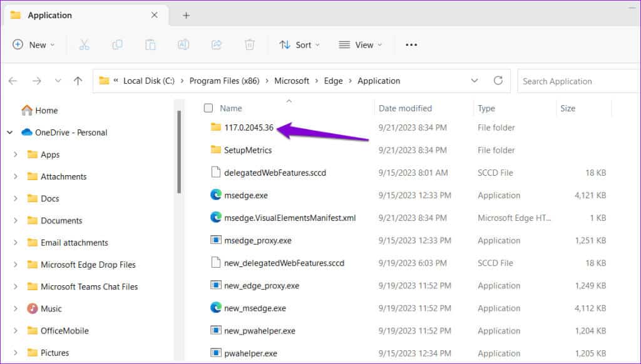Viewport: 641px width, 364px height.
Task: Click the Search Application field
Action: [578, 81]
